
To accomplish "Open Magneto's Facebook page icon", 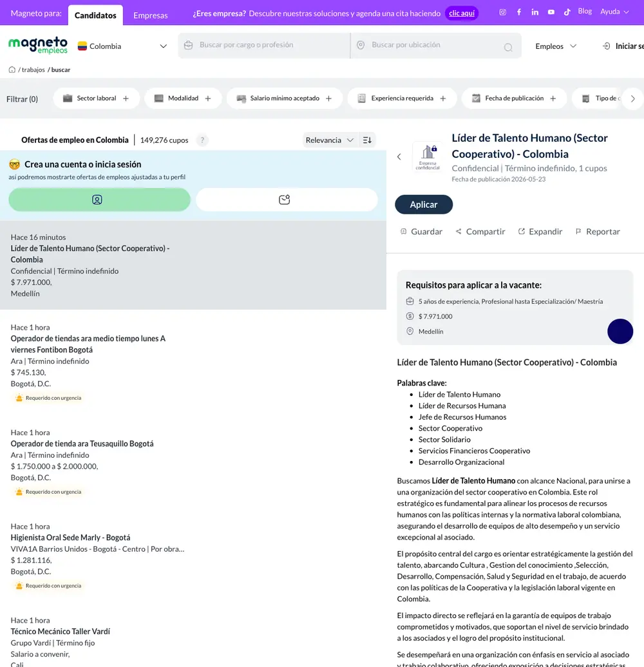I will pyautogui.click(x=519, y=12).
